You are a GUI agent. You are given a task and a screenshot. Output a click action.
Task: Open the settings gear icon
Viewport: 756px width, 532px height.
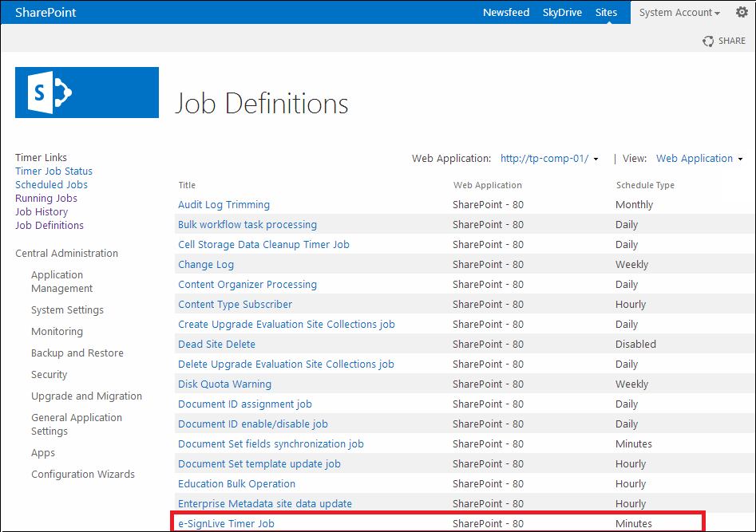tap(742, 12)
